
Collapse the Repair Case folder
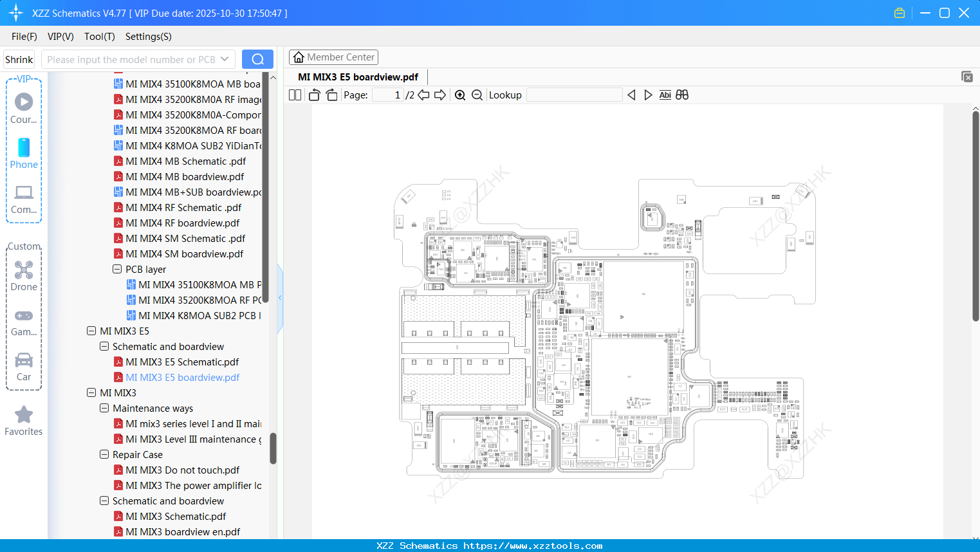coord(104,455)
